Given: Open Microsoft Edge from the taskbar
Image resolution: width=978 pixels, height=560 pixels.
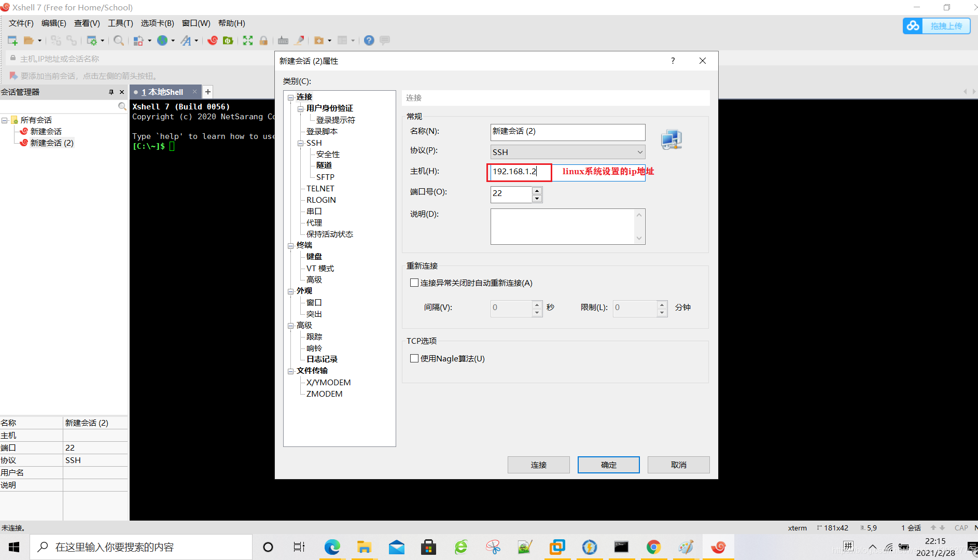Looking at the screenshot, I should point(332,547).
